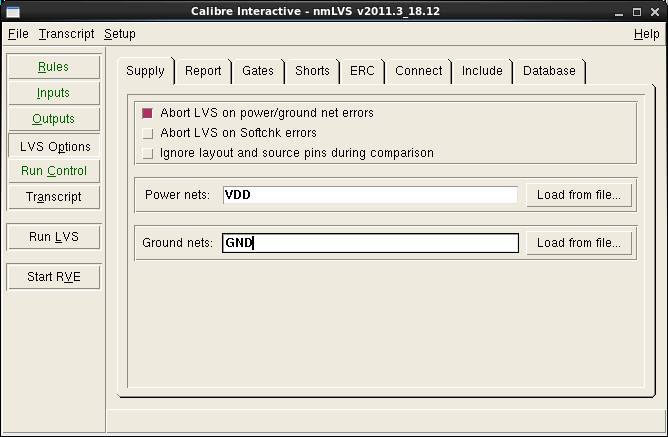
Task: Open the Transcript menu
Action: pos(66,34)
